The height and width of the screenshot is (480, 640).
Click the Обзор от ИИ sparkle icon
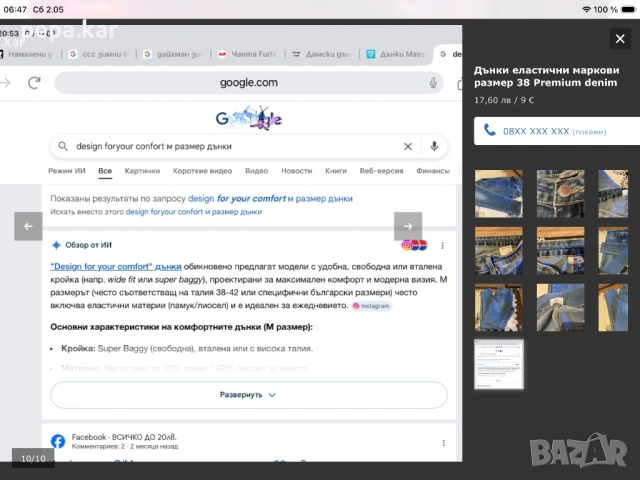[56, 245]
